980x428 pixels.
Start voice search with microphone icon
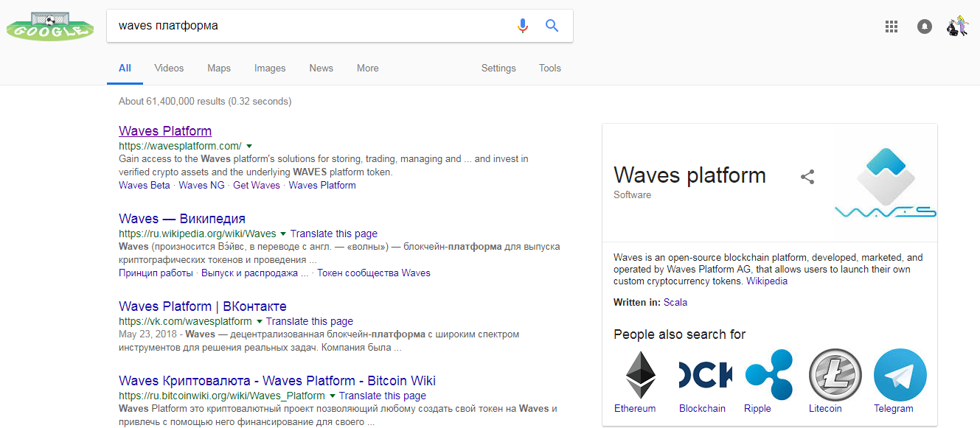click(x=523, y=26)
